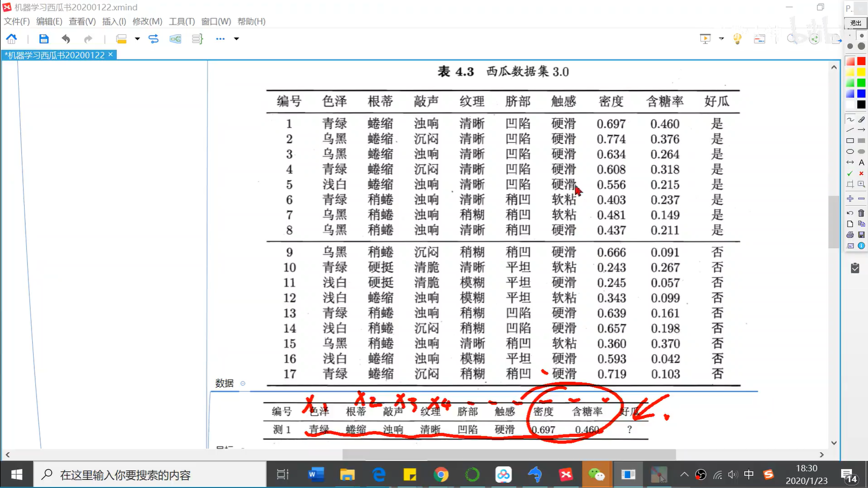Open the topic insert dropdown arrow
868x488 pixels.
[137, 39]
